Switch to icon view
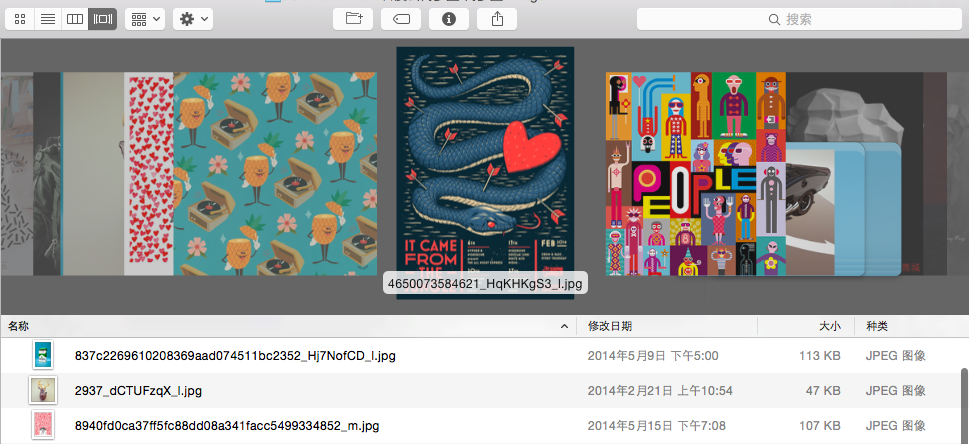 (x=20, y=19)
